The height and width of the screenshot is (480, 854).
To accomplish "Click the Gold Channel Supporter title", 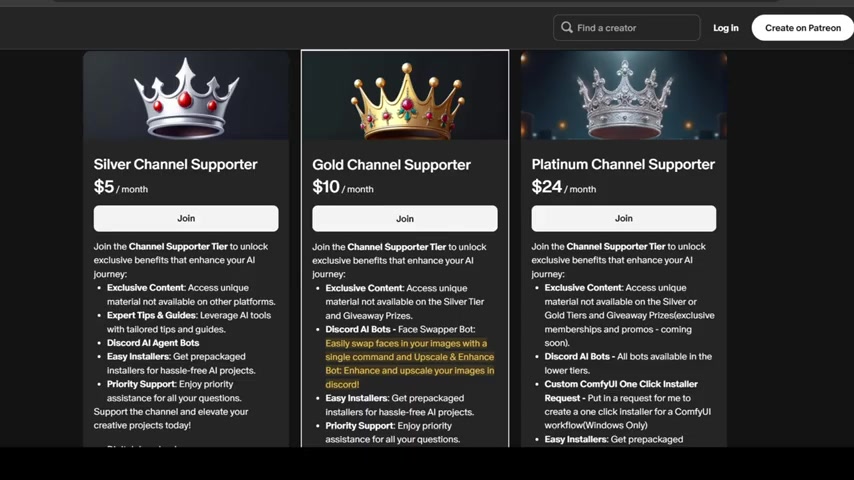I will click(391, 165).
